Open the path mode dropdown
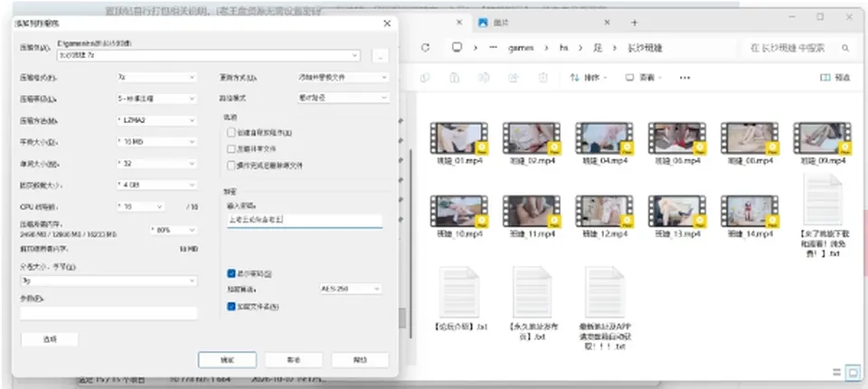The height and width of the screenshot is (389, 868). pyautogui.click(x=343, y=98)
